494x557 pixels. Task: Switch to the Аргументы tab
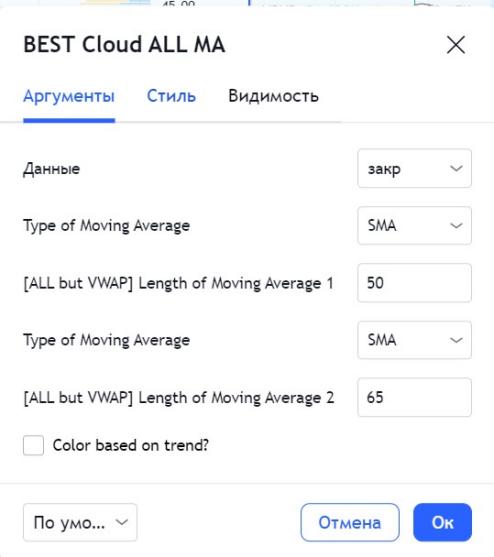69,96
